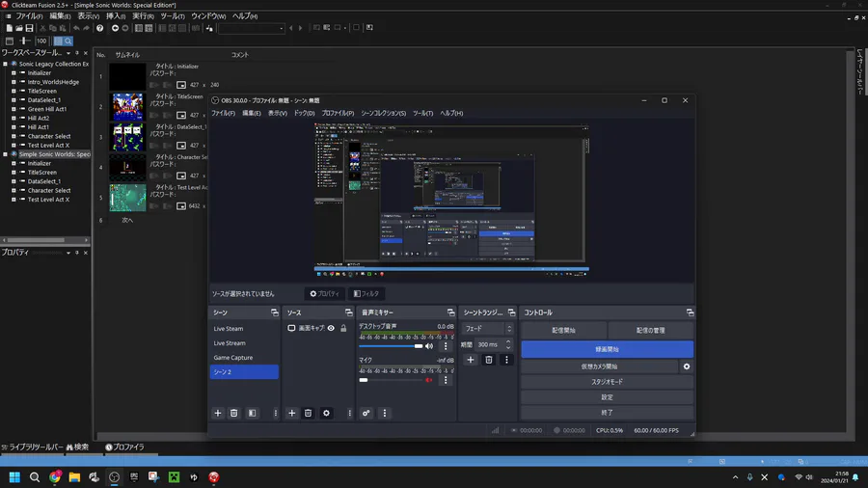Screen dimensions: 868x488
Task: Open advanced audio properties gears icon
Action: pyautogui.click(x=366, y=414)
